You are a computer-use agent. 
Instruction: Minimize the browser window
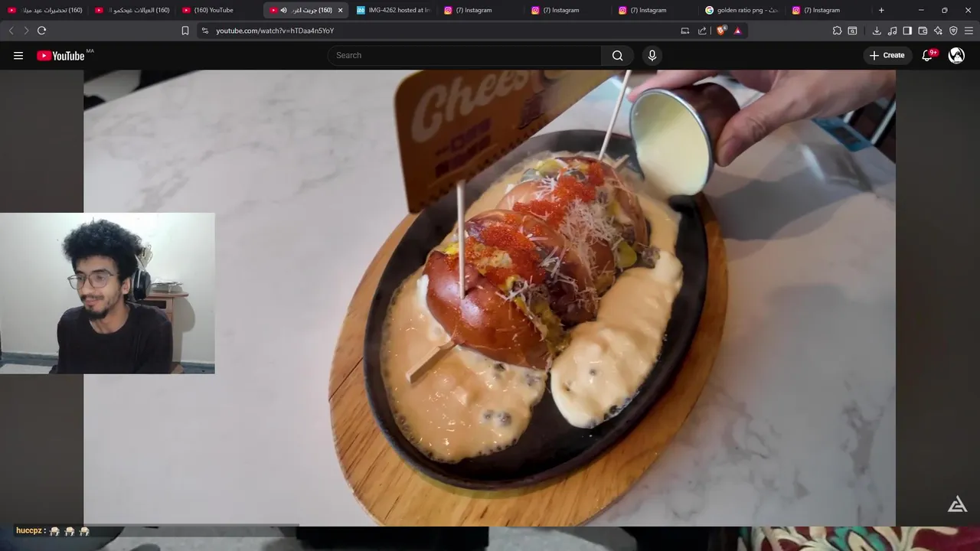coord(921,10)
